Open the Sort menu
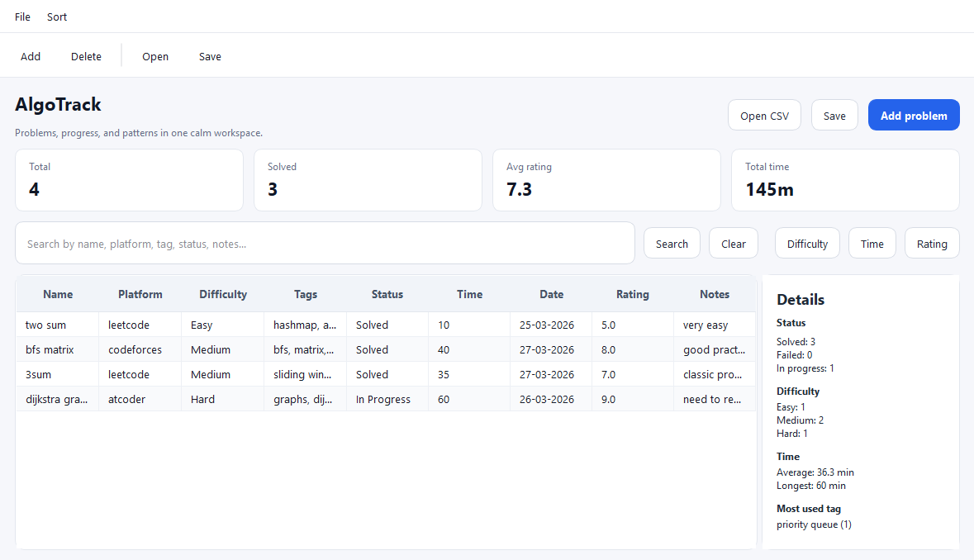 tap(56, 17)
